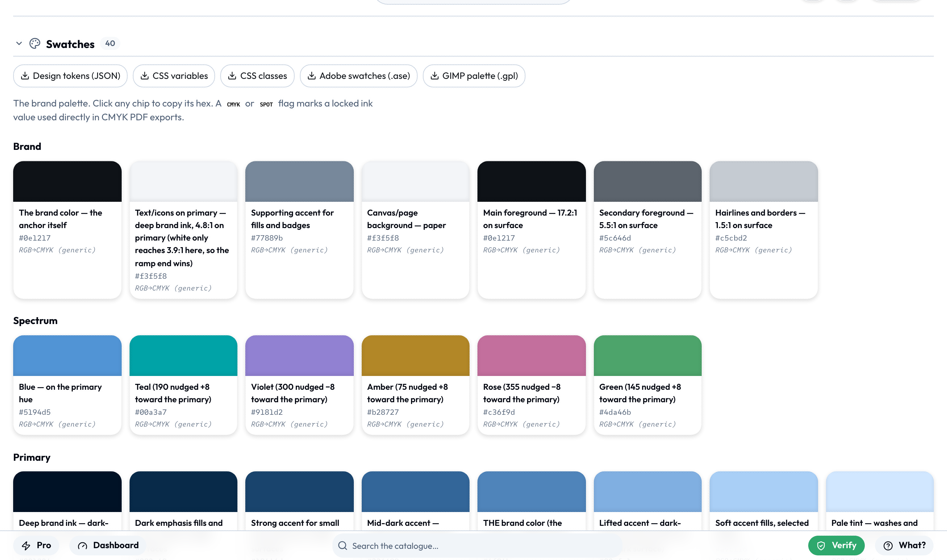Viewport: 947px width, 560px height.
Task: Select the Strong accent for small swatch
Action: [x=299, y=501]
